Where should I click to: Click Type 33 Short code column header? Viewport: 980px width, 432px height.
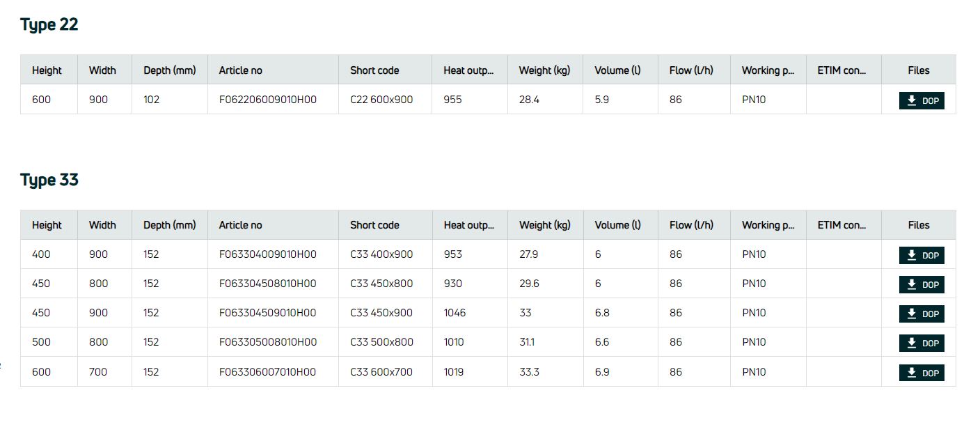tap(374, 225)
